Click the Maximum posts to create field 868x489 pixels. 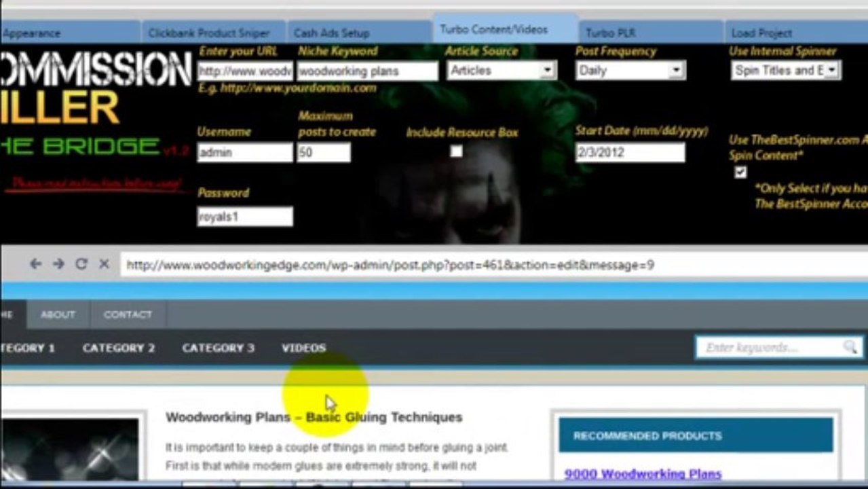point(324,153)
